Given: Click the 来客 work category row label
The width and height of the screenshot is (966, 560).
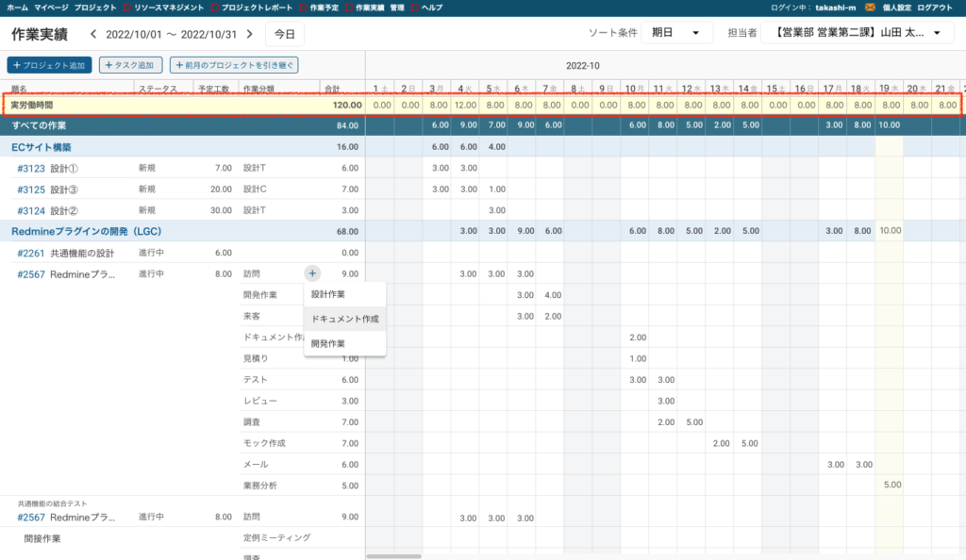Looking at the screenshot, I should [251, 316].
